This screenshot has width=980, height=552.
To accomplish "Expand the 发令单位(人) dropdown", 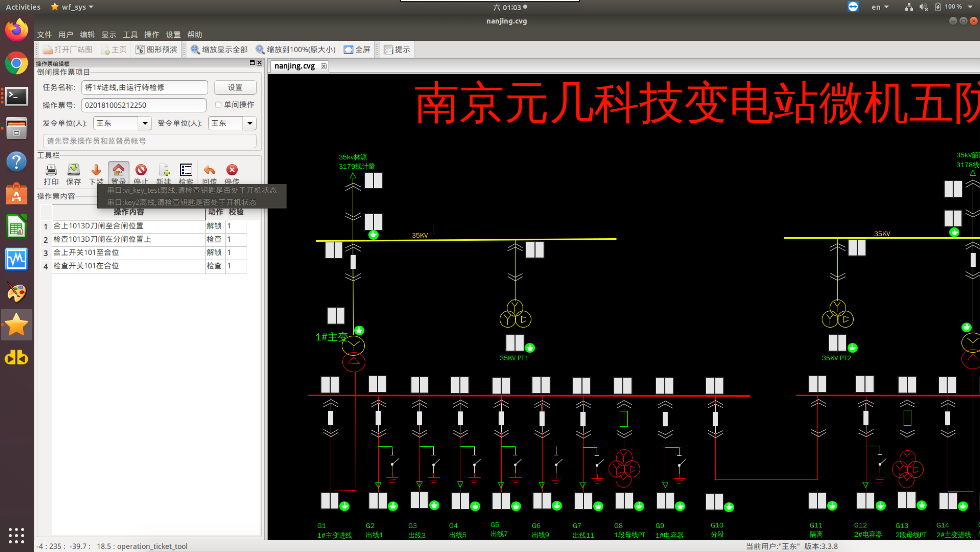I will click(x=145, y=123).
